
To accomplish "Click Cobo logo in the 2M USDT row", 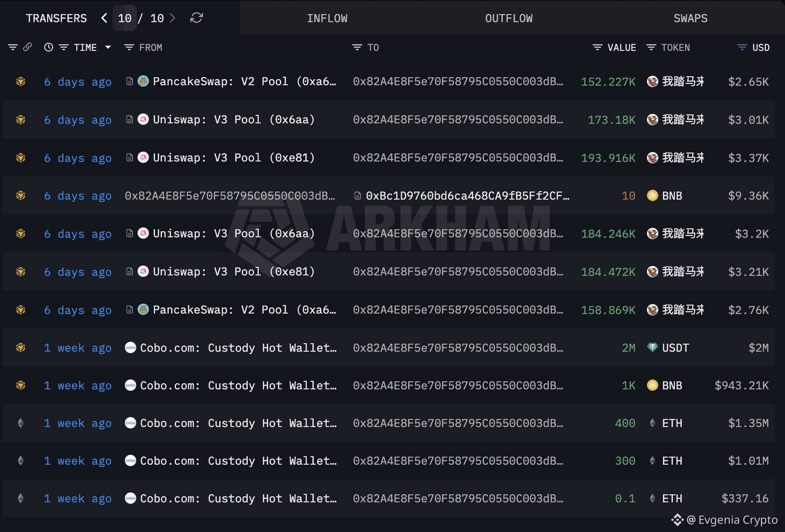I will 131,347.
